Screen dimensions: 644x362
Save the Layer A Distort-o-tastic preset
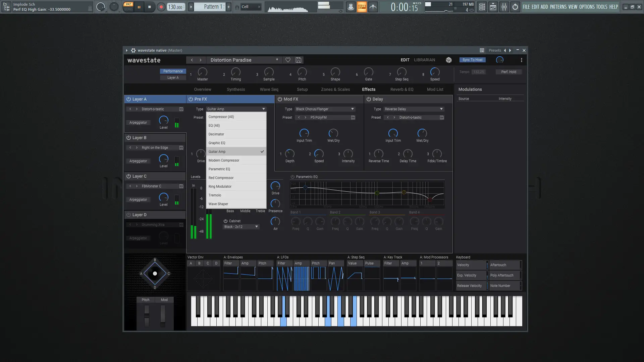(x=181, y=109)
